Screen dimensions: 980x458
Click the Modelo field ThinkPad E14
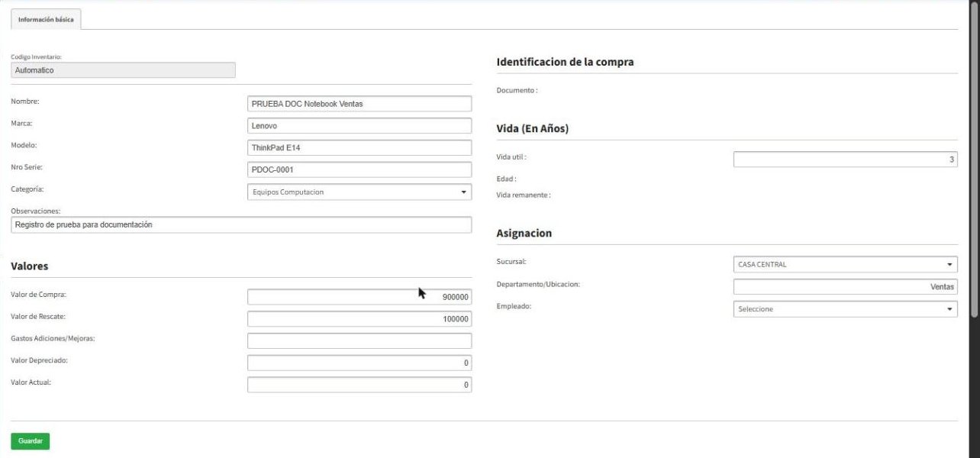click(x=359, y=148)
